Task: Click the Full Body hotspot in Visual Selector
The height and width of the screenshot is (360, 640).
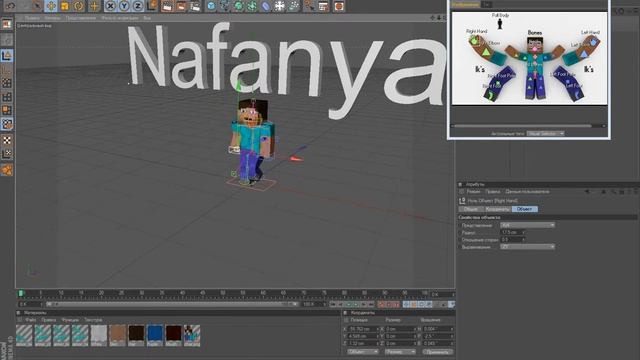Action: [500, 24]
